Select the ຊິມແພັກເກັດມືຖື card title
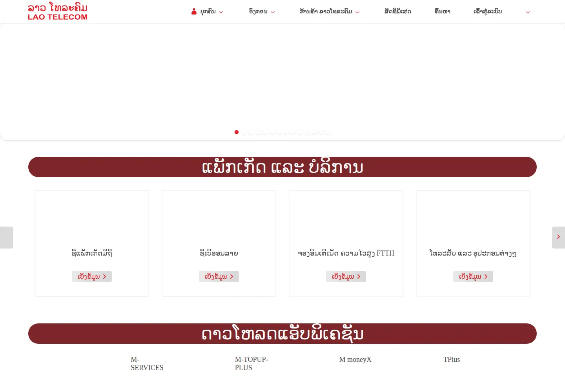565x392 pixels. tap(92, 253)
